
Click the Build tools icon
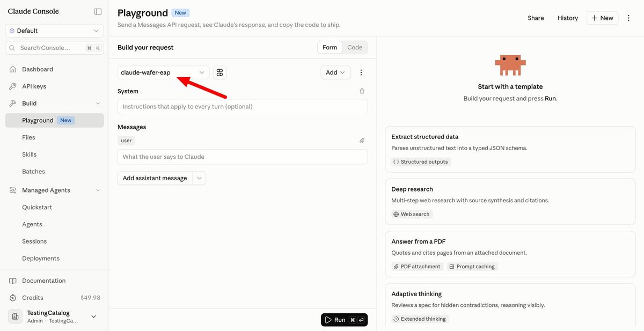13,104
